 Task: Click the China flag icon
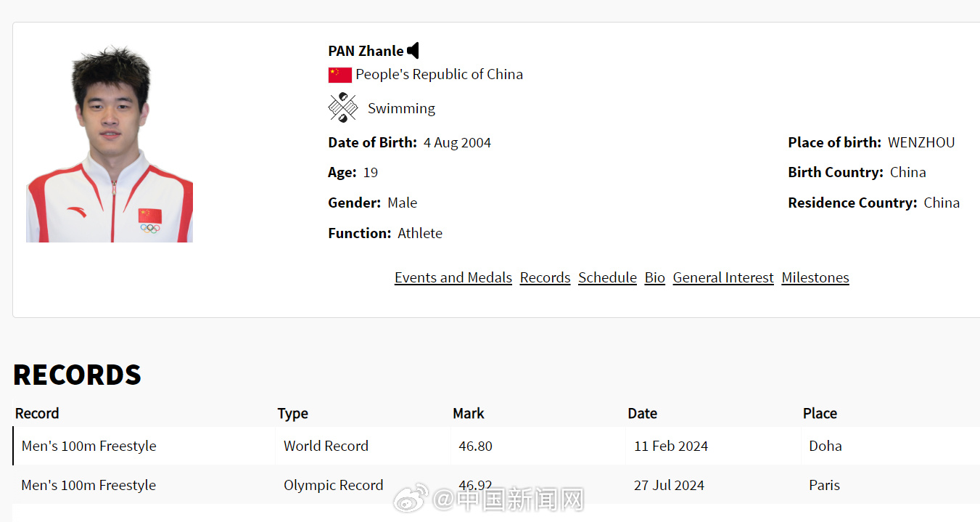pyautogui.click(x=339, y=75)
